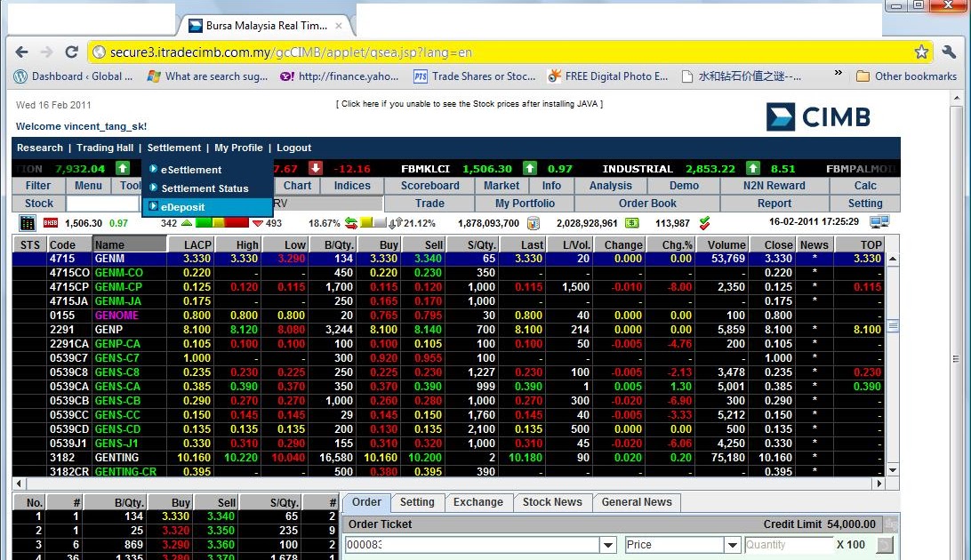Viewport: 971px width, 560px height.
Task: Click the Indices button
Action: pos(352,186)
